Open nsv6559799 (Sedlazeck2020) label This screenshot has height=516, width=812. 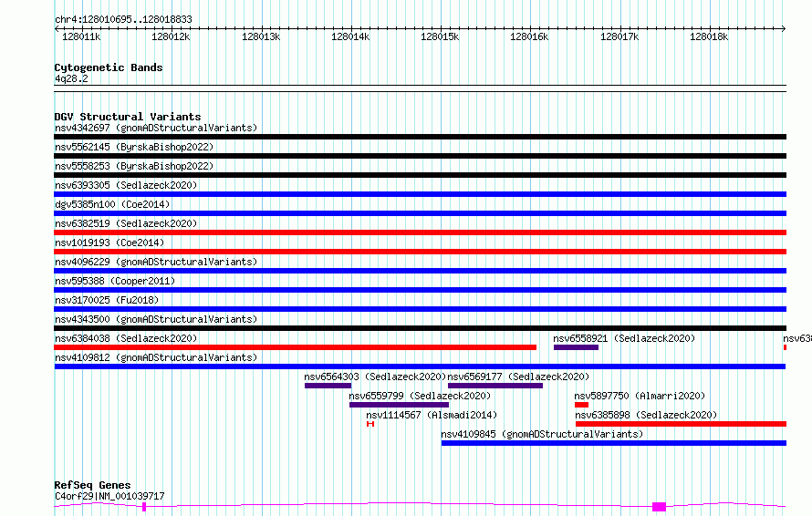[420, 396]
